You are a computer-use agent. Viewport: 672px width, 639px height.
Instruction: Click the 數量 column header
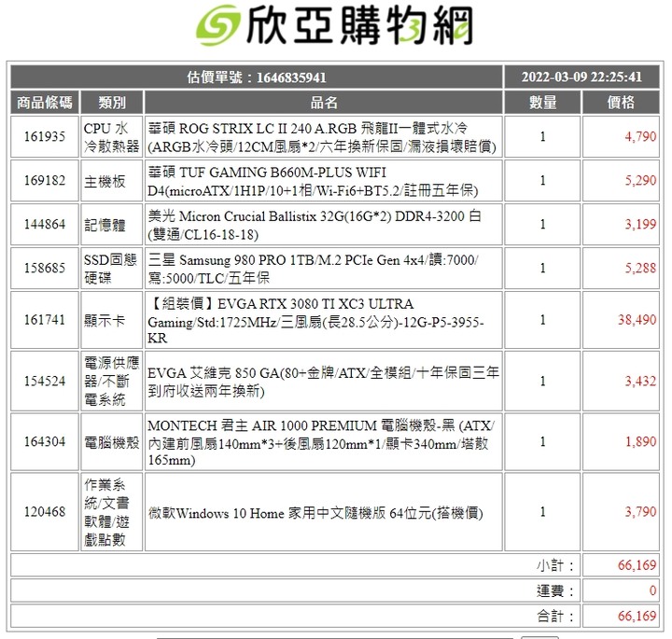click(542, 103)
